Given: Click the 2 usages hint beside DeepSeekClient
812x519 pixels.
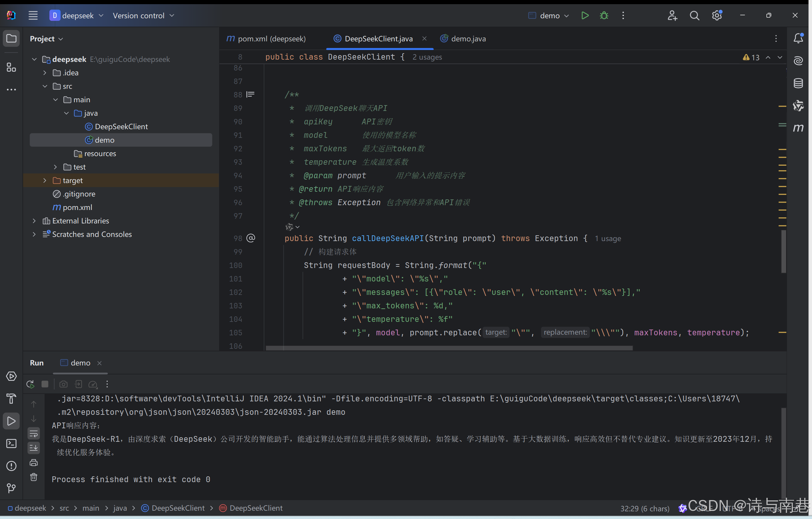Looking at the screenshot, I should [x=427, y=57].
